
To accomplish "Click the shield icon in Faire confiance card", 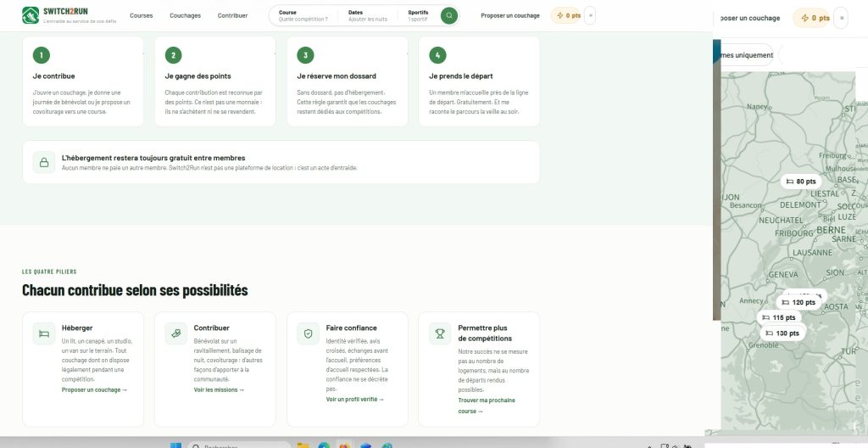I will tap(309, 333).
